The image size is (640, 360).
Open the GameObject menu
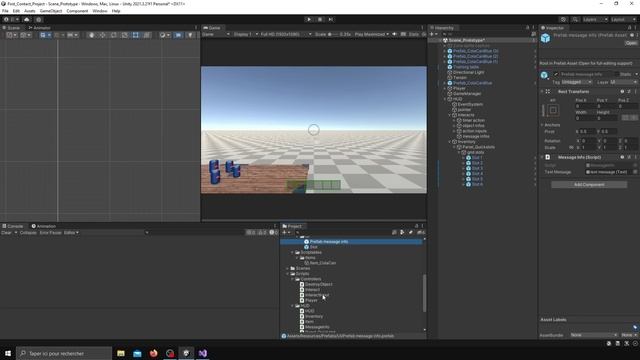pyautogui.click(x=51, y=11)
